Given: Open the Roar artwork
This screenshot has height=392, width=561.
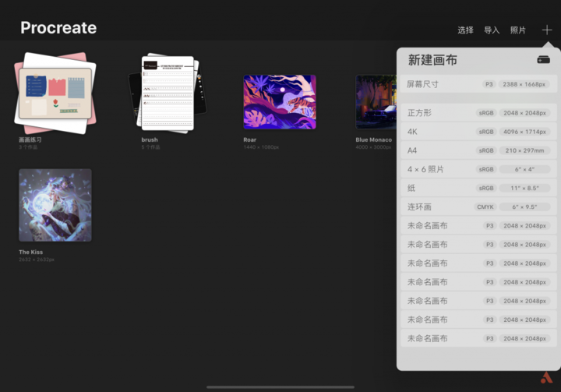Looking at the screenshot, I should pos(280,101).
